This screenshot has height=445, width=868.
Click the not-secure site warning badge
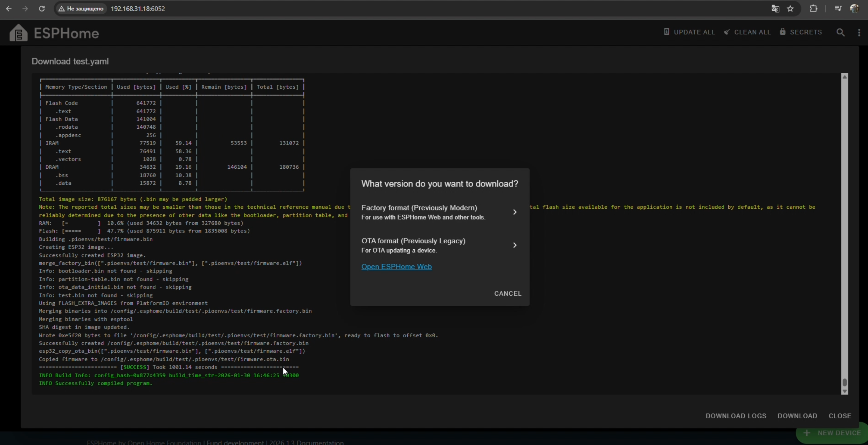tap(81, 8)
